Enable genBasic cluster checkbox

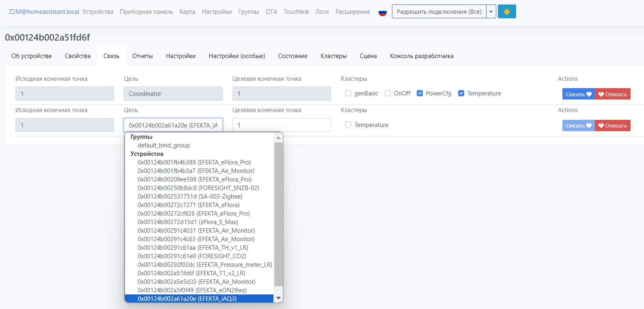click(x=348, y=93)
